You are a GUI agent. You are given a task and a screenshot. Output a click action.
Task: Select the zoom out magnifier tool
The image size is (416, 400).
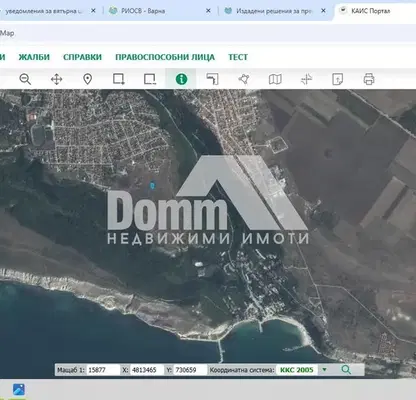pyautogui.click(x=25, y=79)
